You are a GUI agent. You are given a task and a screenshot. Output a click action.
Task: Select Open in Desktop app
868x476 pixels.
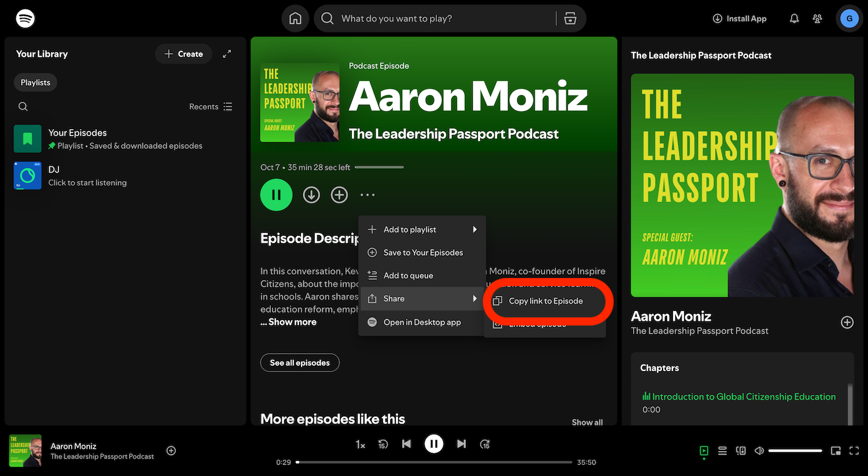coord(421,322)
